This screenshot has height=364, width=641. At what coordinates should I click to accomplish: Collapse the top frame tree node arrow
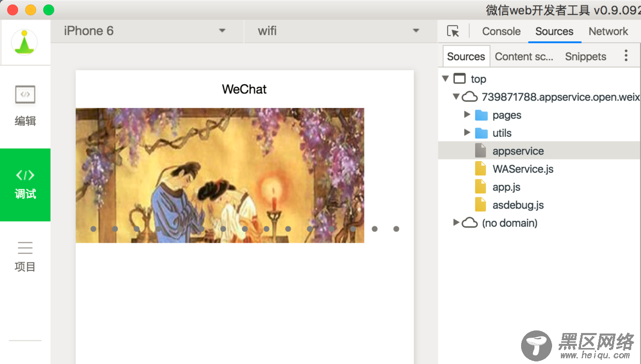[446, 79]
